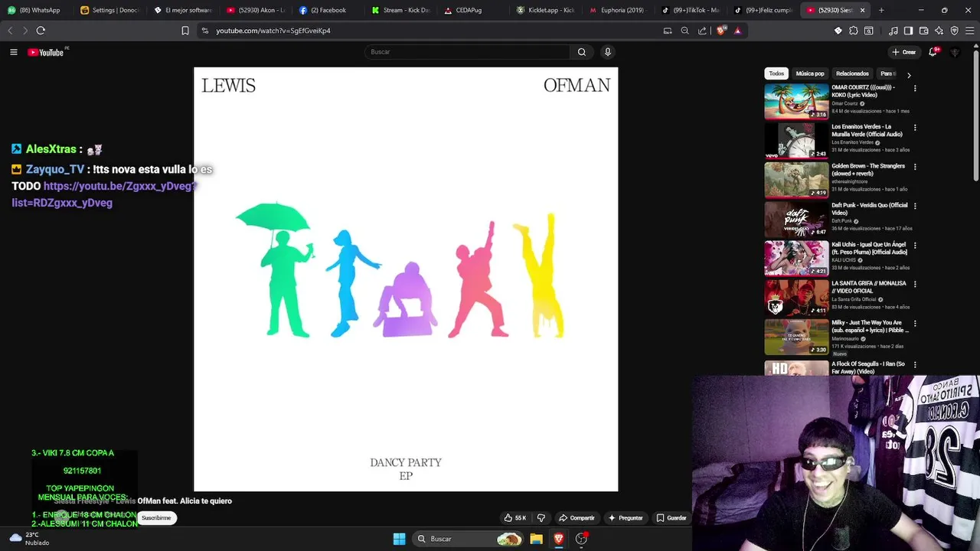
Task: Click the zoom magnifier icon in the address bar
Action: pyautogui.click(x=685, y=31)
